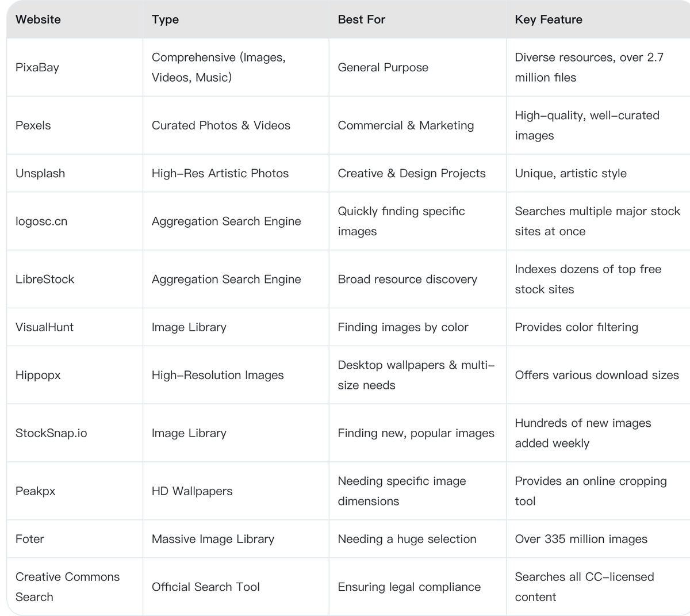Select the VisualHunt cell
The height and width of the screenshot is (616, 690).
[x=44, y=327]
